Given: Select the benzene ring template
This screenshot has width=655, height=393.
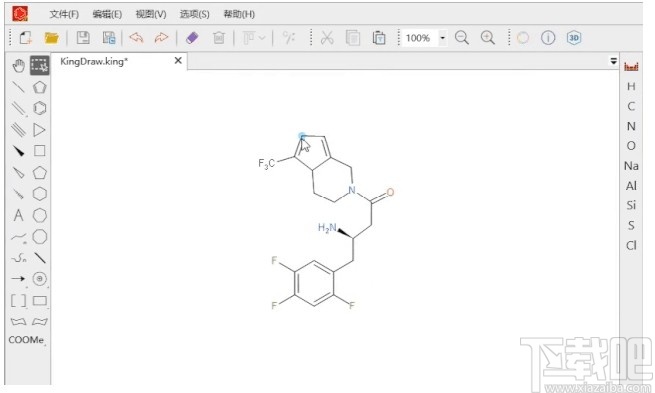Looking at the screenshot, I should 40,108.
